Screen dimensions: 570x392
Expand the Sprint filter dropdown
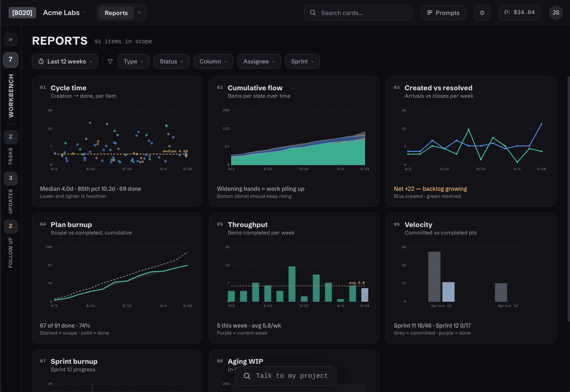point(302,62)
